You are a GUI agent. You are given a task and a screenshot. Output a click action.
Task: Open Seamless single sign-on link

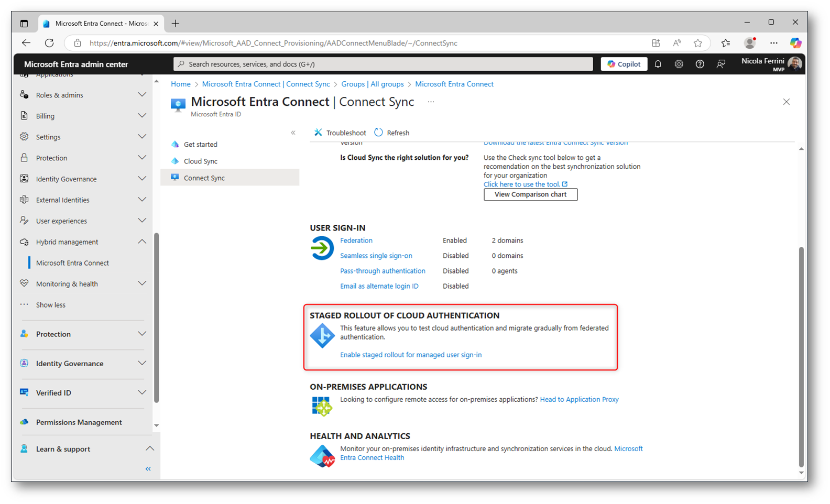pos(376,256)
